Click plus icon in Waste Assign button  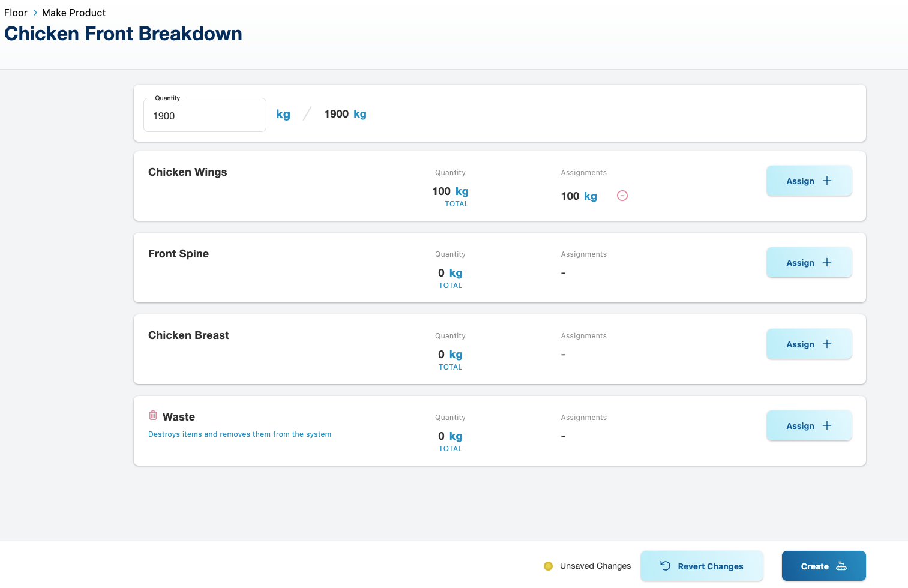[x=827, y=425]
